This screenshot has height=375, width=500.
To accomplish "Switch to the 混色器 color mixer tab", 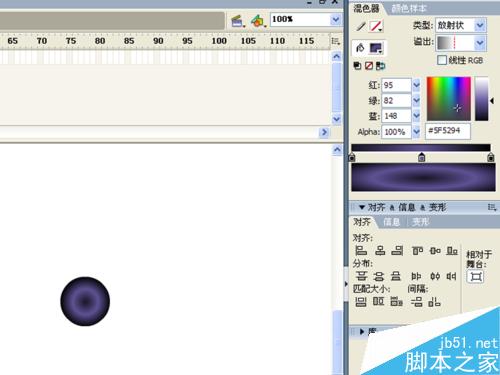I will tap(366, 8).
